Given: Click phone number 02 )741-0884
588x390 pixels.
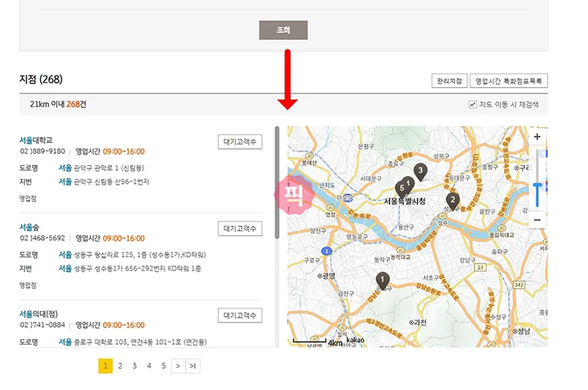Looking at the screenshot, I should (43, 325).
